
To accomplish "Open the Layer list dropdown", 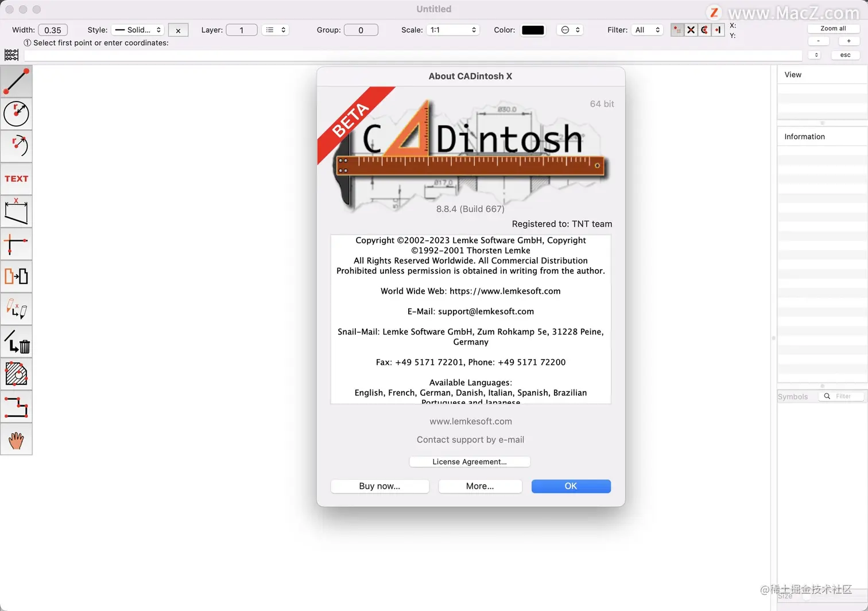I will point(276,30).
